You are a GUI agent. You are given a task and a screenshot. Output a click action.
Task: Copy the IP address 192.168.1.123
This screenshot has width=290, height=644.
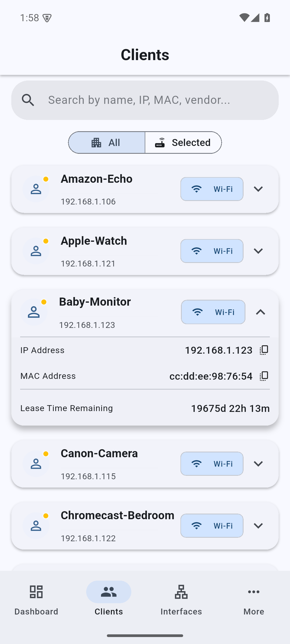(x=264, y=350)
